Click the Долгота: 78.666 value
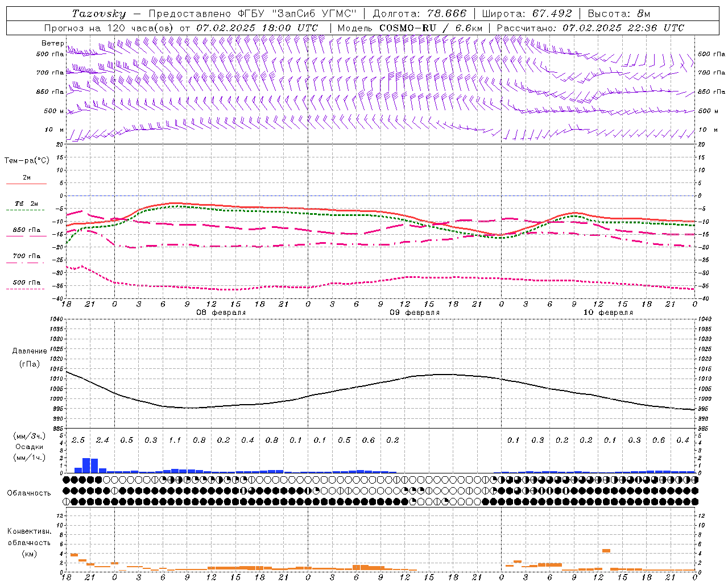Viewport: 728px width, 582px height. (x=419, y=14)
